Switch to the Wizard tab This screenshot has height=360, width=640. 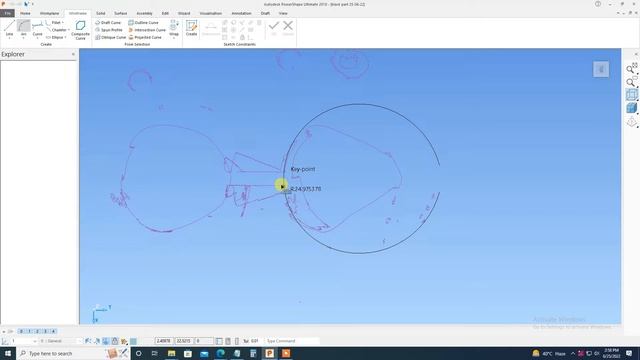[184, 13]
